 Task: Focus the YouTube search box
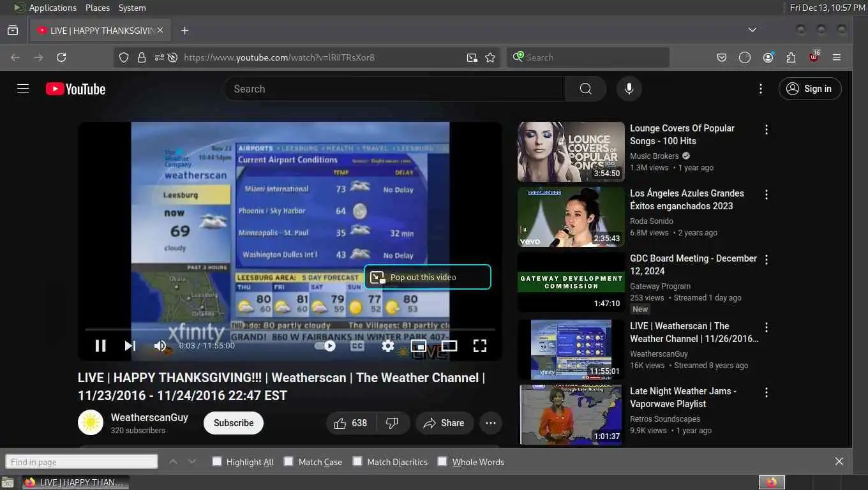(x=394, y=89)
